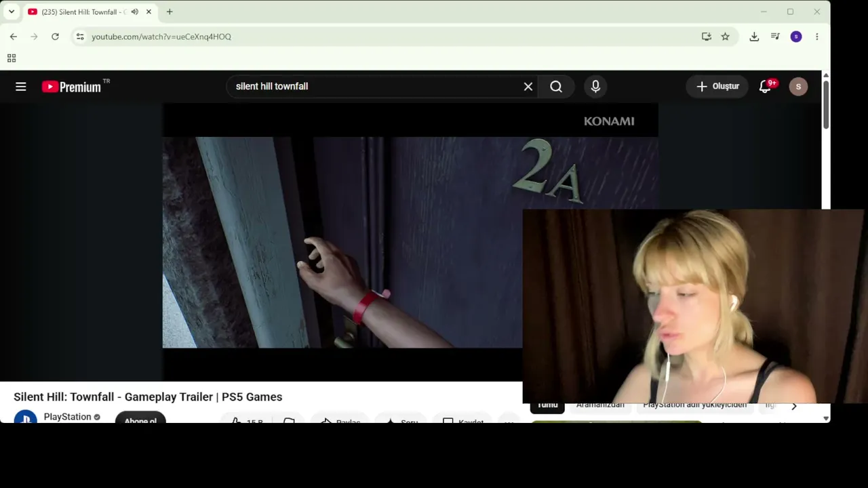Click the 'Oluştur' create button

point(717,87)
